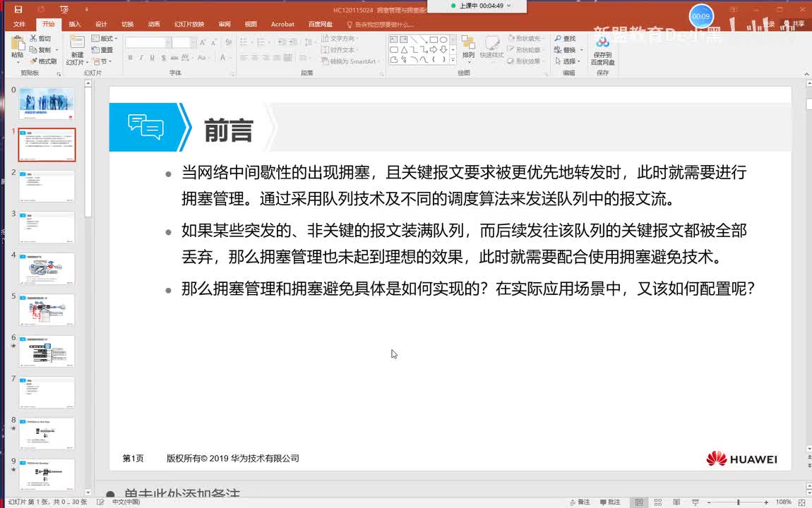Decrease list indent level
The image size is (812, 508).
[282, 42]
